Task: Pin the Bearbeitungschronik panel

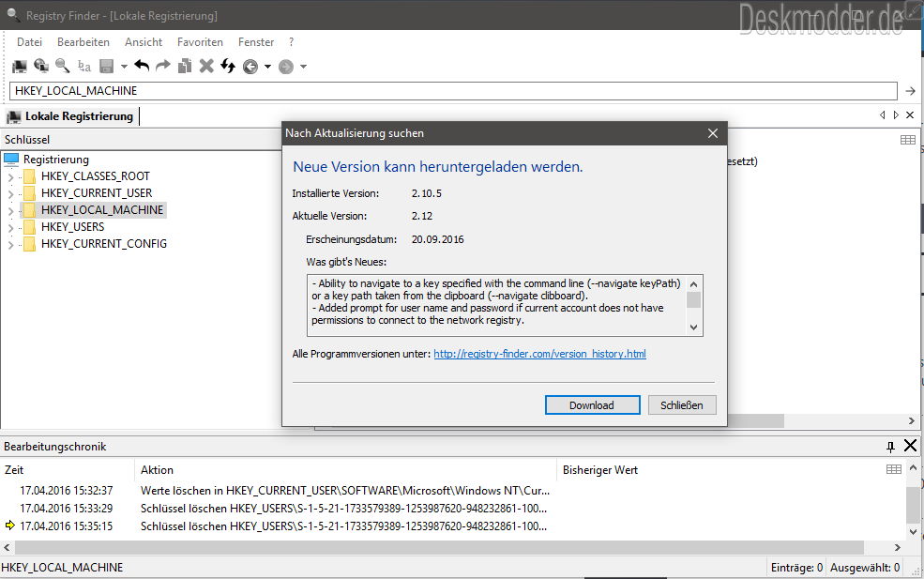Action: pyautogui.click(x=890, y=447)
